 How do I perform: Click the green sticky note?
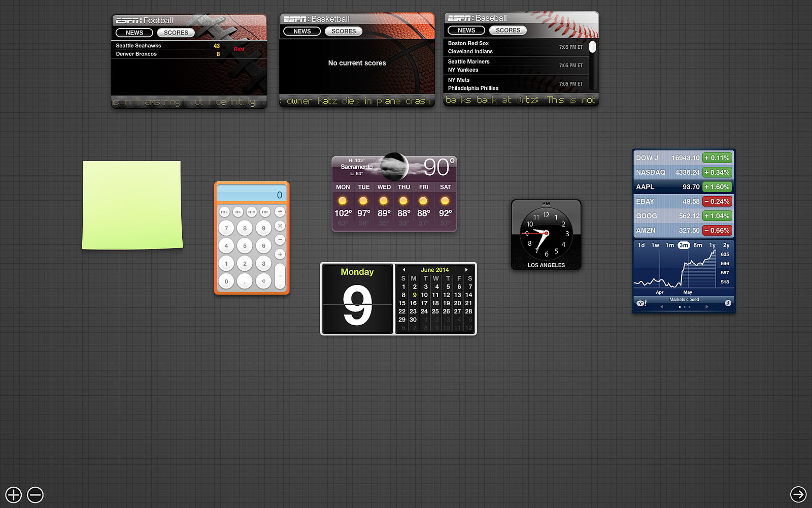[x=132, y=205]
